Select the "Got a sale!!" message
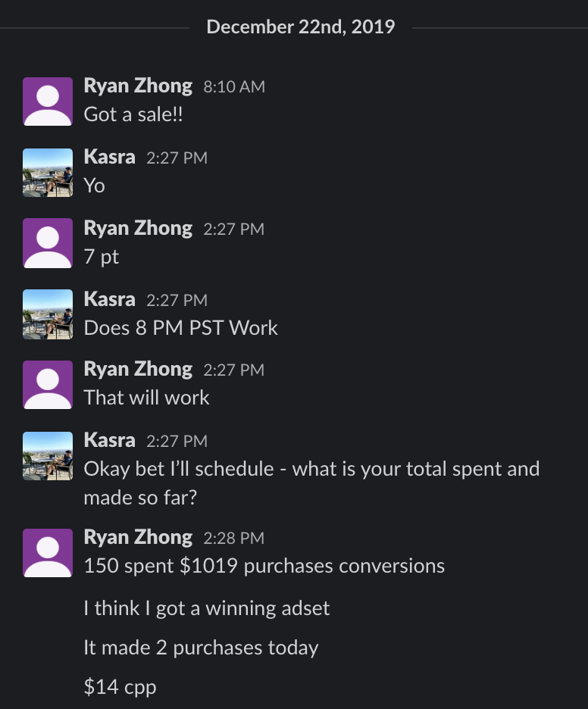 [133, 114]
